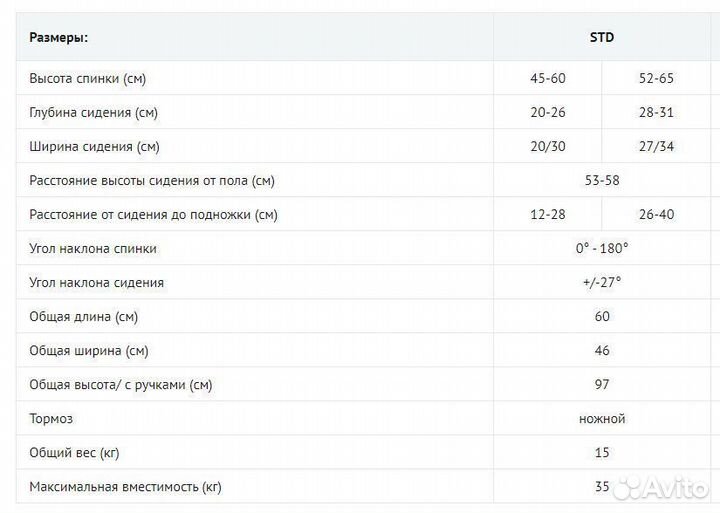
Task: Click the Общая ширина value 46
Action: pos(602,351)
